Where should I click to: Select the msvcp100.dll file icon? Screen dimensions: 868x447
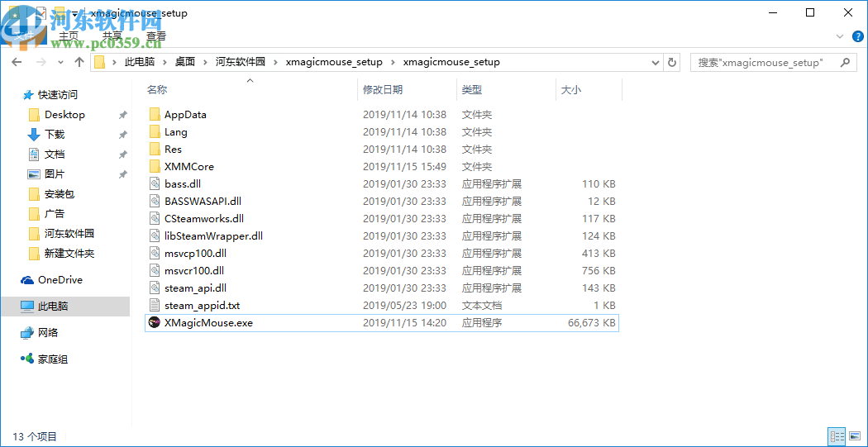coord(155,254)
